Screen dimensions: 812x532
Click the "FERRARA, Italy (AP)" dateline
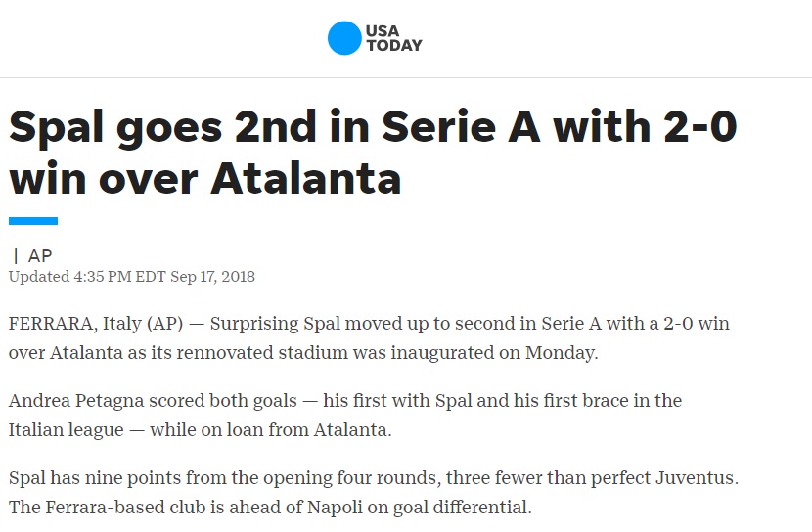(x=96, y=324)
